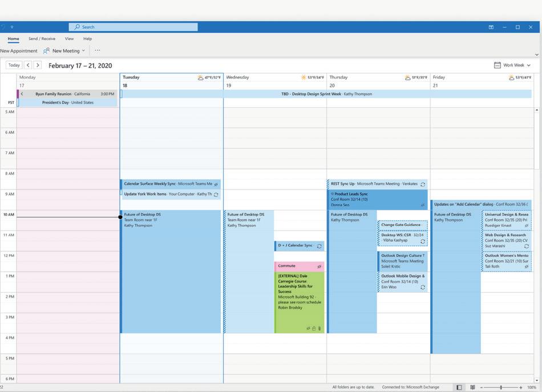The width and height of the screenshot is (542, 392).
Task: Click recurrence icon on Update York Work Items
Action: coord(216,195)
